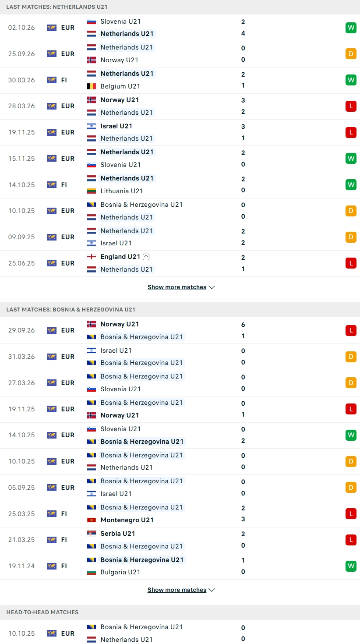Click the Belgium U21 flag icon
Image resolution: width=360 pixels, height=644 pixels.
pyautogui.click(x=92, y=86)
